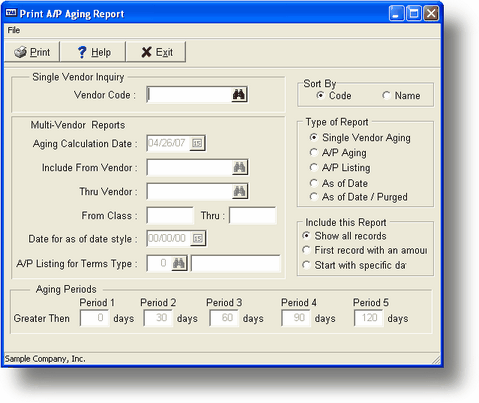The width and height of the screenshot is (479, 403).
Task: Close the Print A/P Aging Report window
Action: tap(431, 14)
